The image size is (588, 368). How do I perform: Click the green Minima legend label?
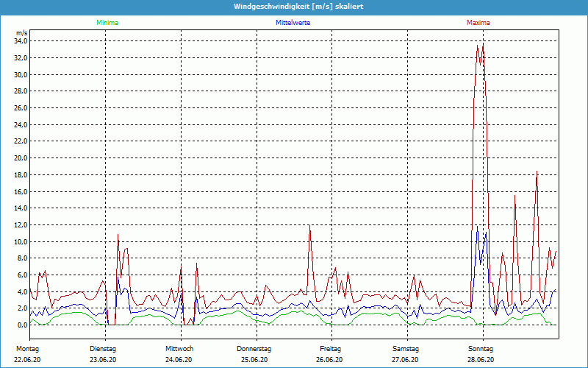[107, 23]
